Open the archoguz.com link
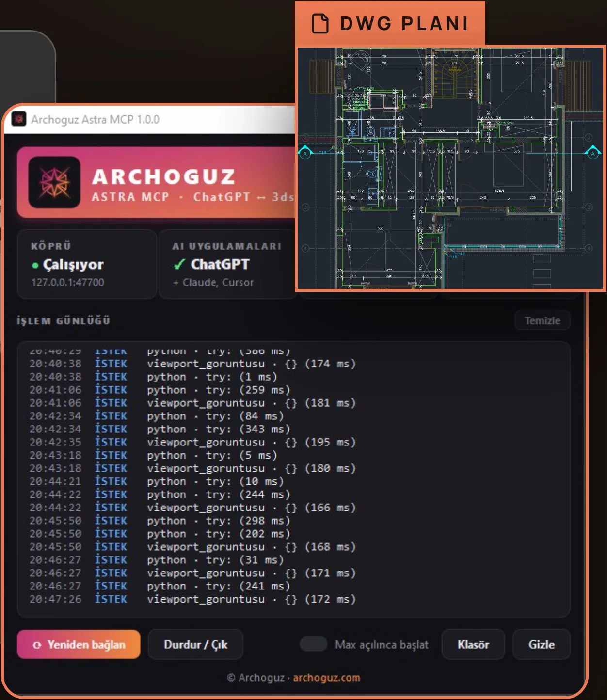Screen dimensions: 607x700 click(x=326, y=678)
